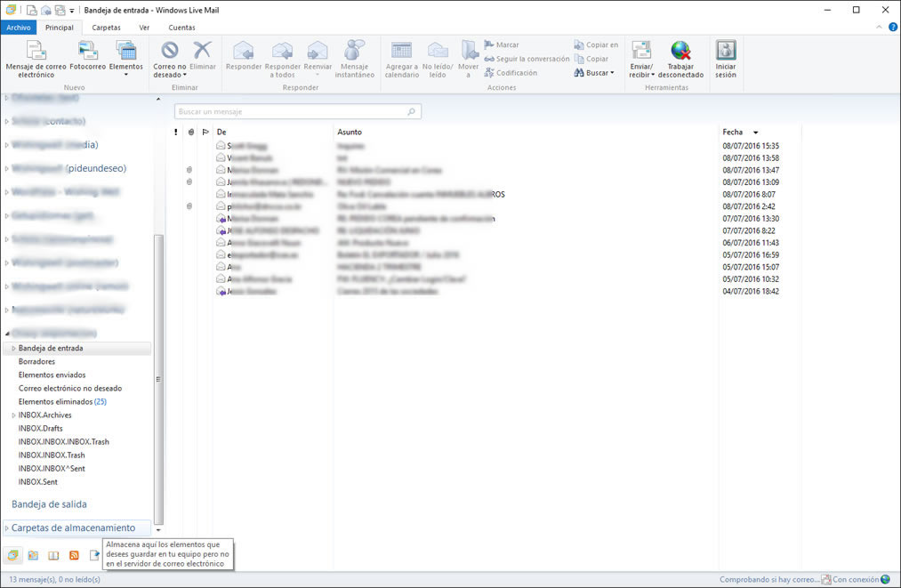901x588 pixels.
Task: Expand the Bandeja de entrada folder
Action: click(14, 349)
